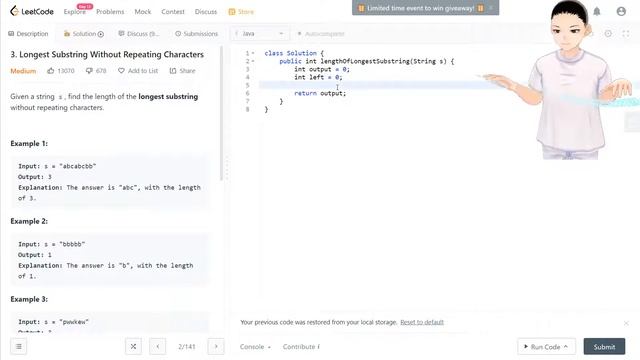Toggle the Autocomplete option
This screenshot has width=640, height=360.
[x=321, y=34]
